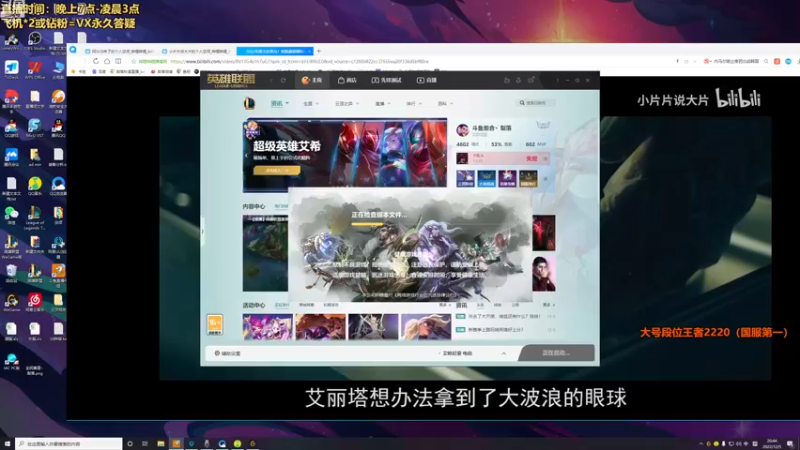Click the browser home icon
Screen dimensions: 800x450
tap(107, 61)
